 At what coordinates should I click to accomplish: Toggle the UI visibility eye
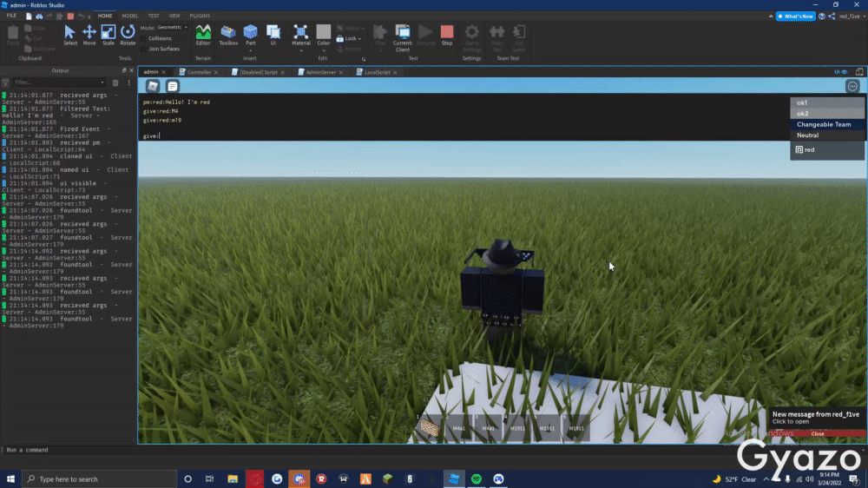[841, 72]
